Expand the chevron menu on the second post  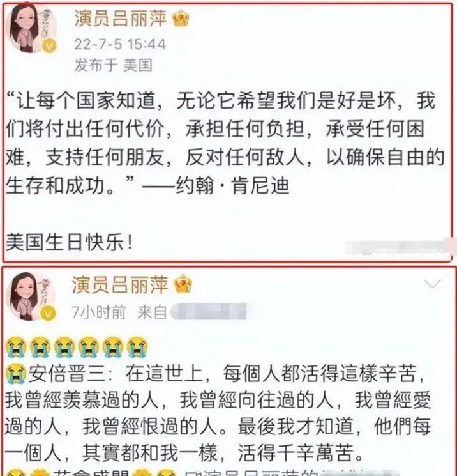tap(433, 284)
